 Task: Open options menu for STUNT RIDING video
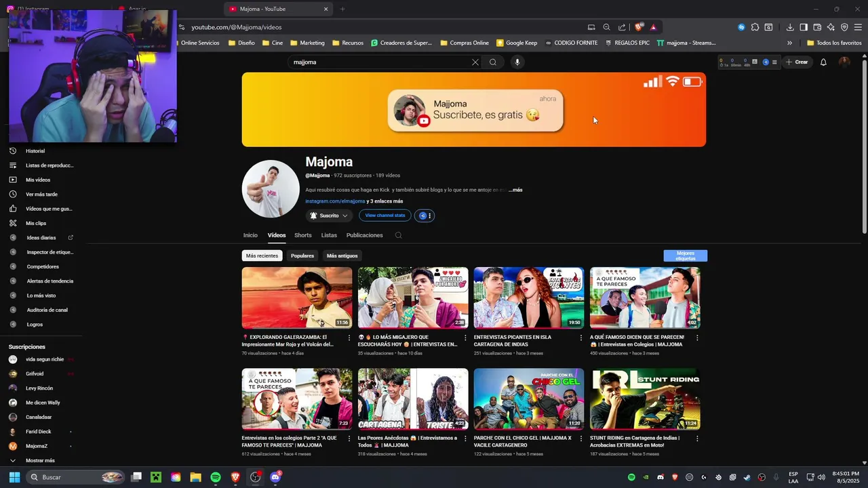(x=697, y=439)
